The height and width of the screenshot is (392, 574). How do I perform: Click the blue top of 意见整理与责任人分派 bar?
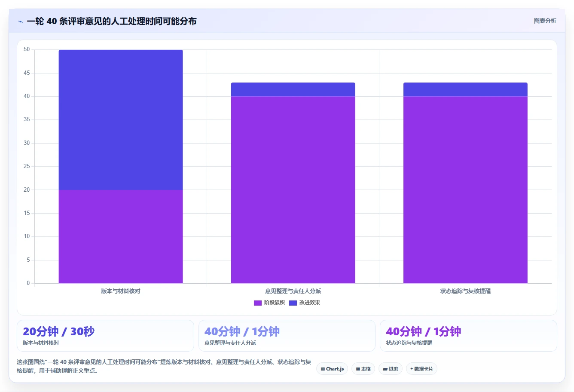(x=293, y=89)
